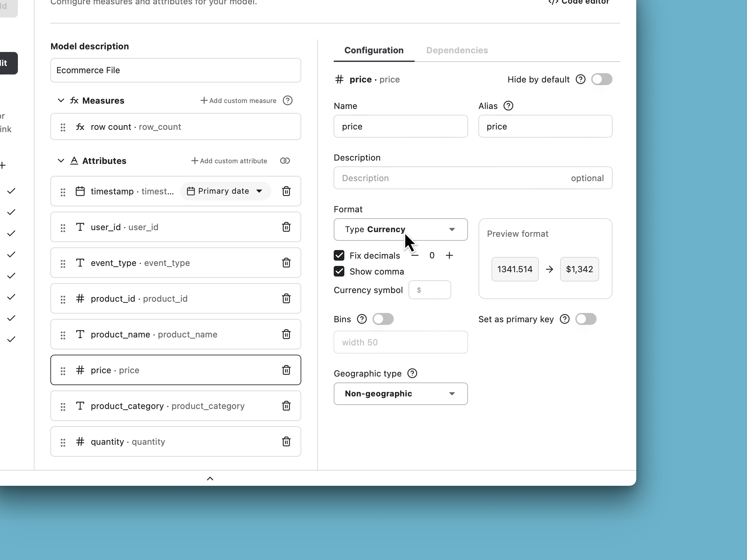Switch to Configuration tab
This screenshot has width=747, height=560.
point(374,50)
